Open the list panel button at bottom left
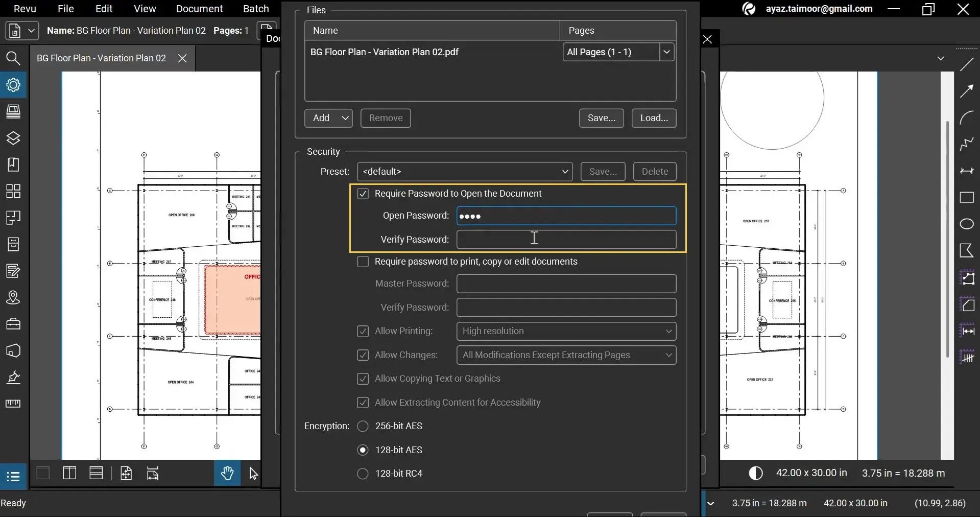 click(13, 477)
